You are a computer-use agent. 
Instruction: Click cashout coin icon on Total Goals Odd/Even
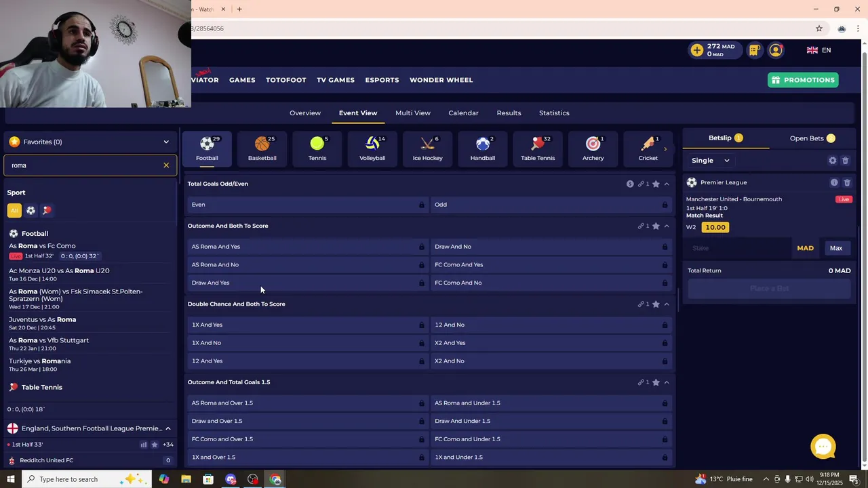(630, 184)
